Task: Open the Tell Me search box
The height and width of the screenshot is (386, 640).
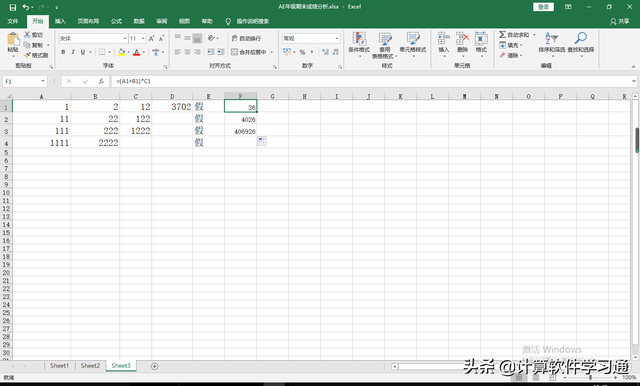Action: point(248,21)
